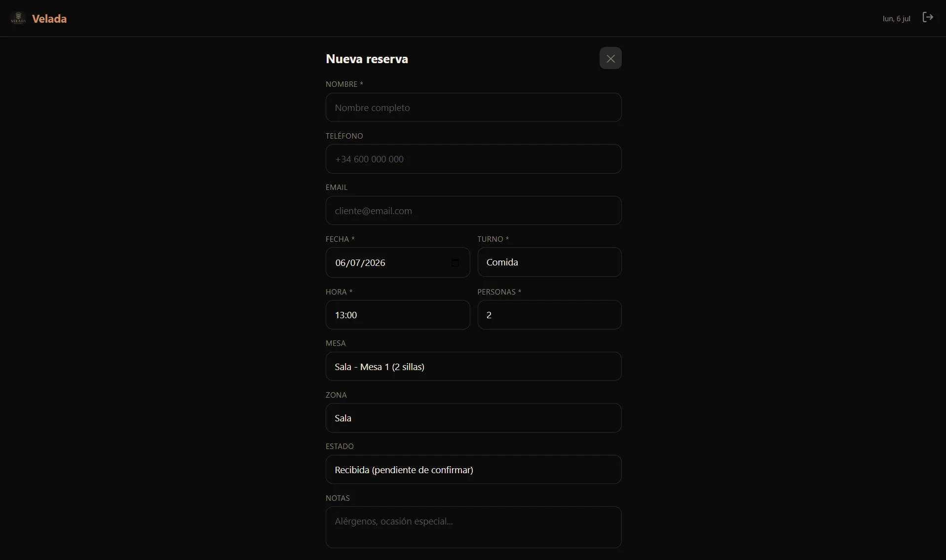Click the Fecha date value 06/07/2026
946x560 pixels.
360,262
